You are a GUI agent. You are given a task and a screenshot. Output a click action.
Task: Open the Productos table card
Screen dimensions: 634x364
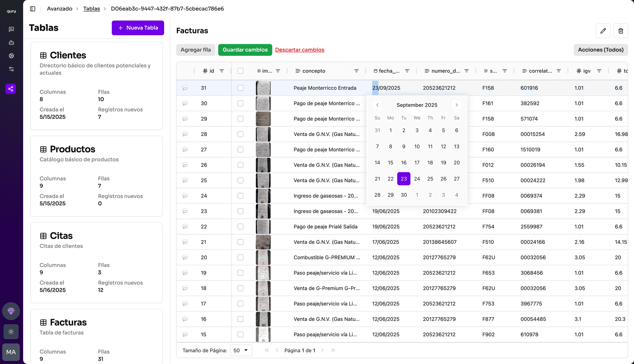click(x=96, y=176)
